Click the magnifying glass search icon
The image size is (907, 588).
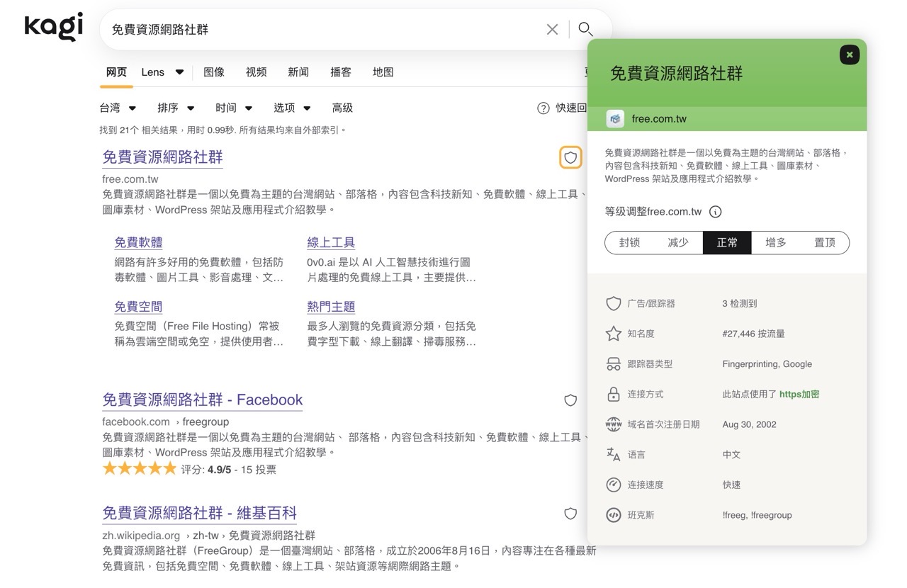pyautogui.click(x=585, y=29)
